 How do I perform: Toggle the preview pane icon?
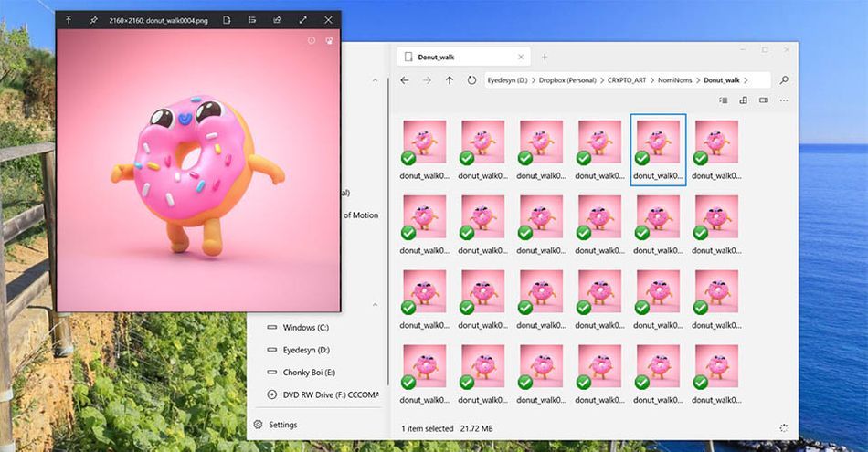(x=764, y=100)
